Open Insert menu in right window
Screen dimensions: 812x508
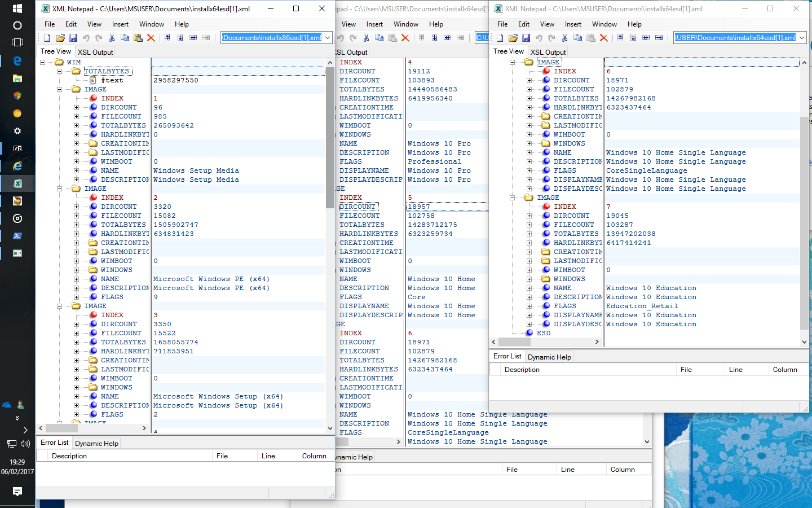573,24
